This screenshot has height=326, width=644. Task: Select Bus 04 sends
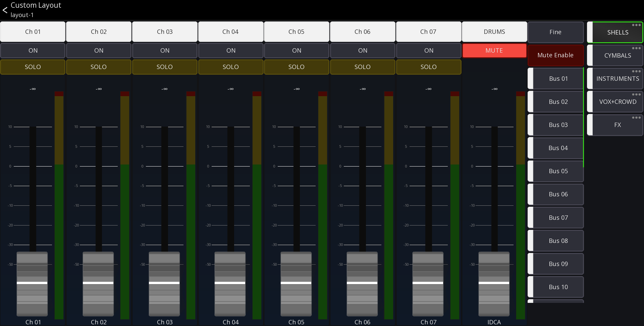pyautogui.click(x=555, y=148)
